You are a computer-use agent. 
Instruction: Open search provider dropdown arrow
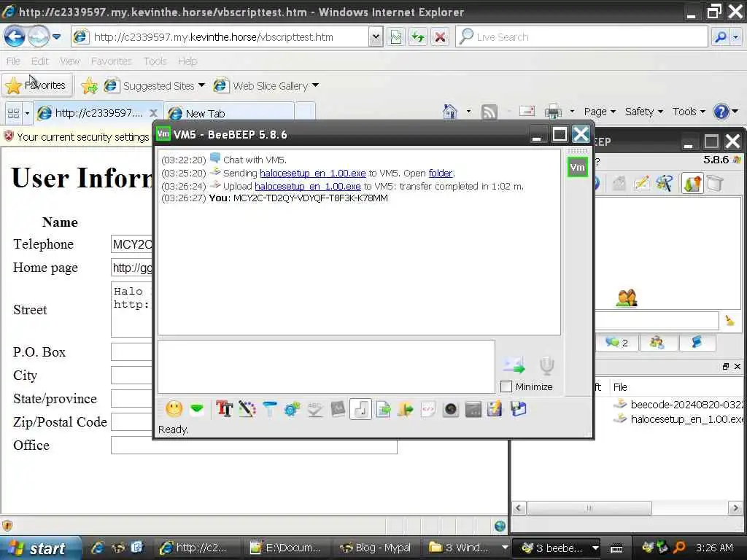[735, 36]
